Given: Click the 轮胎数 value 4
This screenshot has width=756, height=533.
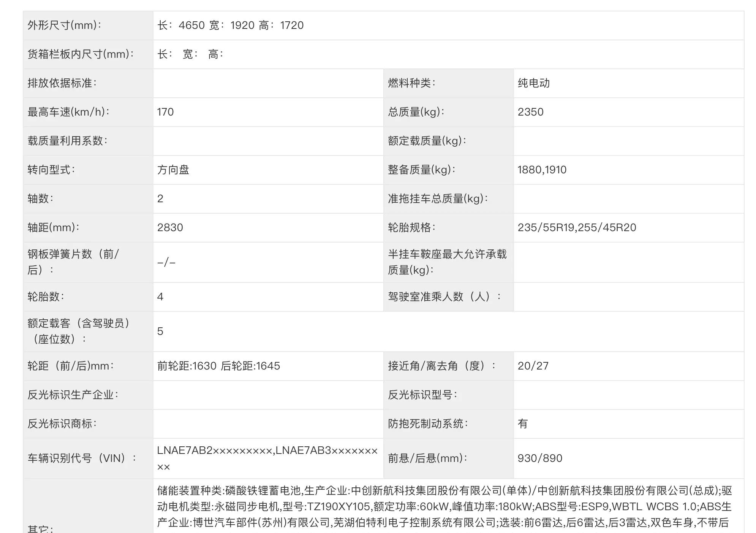Looking at the screenshot, I should tap(160, 297).
